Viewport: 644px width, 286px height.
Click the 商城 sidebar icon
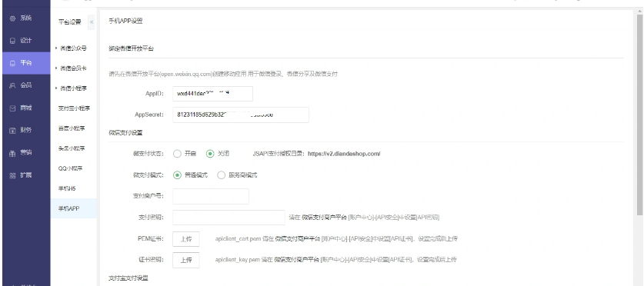12,108
